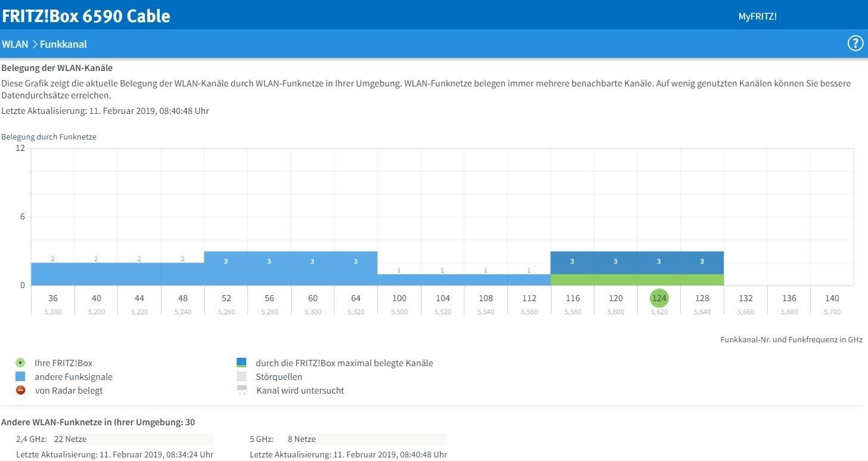Click the 5,180 frequency label
The width and height of the screenshot is (868, 461).
tap(53, 312)
